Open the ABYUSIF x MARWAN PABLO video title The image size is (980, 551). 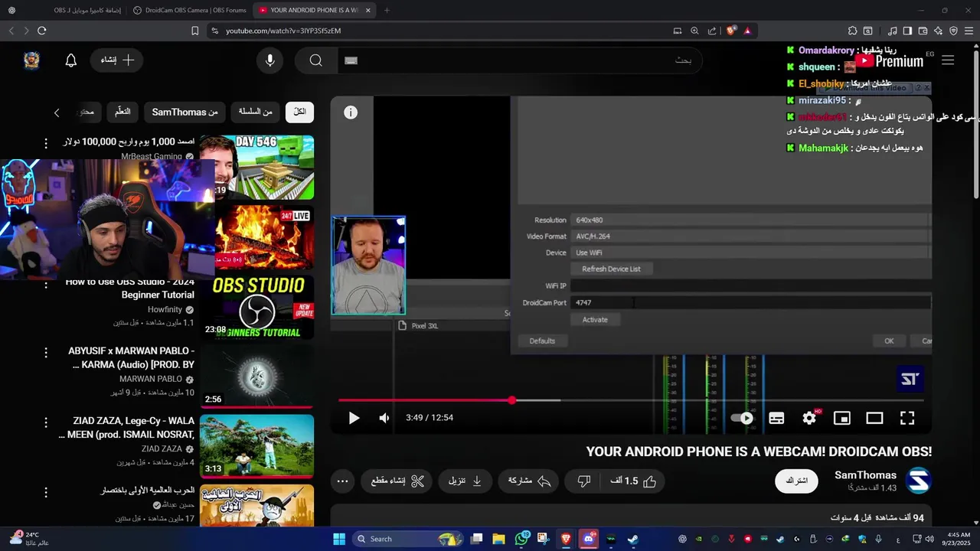132,357
